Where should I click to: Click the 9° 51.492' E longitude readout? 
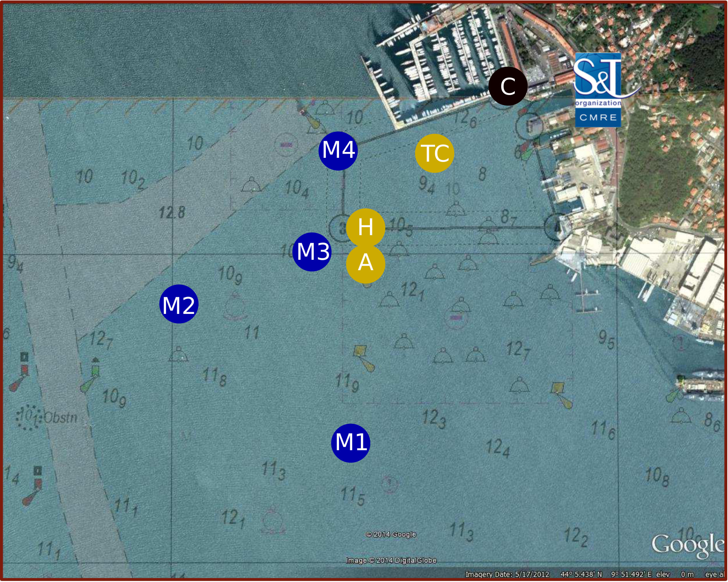(631, 574)
